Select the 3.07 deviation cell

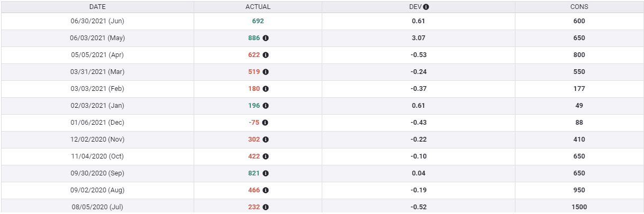pos(418,38)
